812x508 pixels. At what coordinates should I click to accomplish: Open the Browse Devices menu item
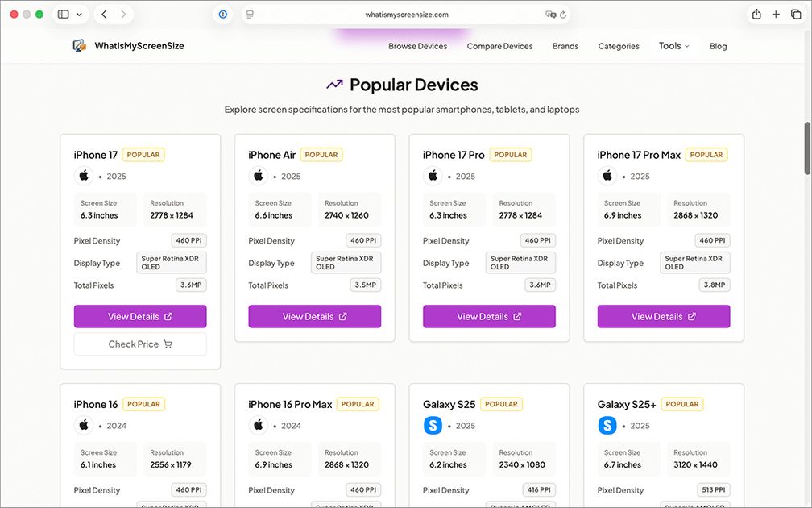(x=417, y=46)
